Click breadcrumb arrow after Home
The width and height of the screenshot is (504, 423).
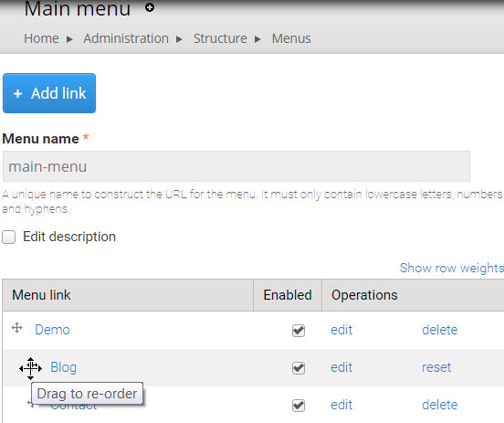tap(69, 39)
